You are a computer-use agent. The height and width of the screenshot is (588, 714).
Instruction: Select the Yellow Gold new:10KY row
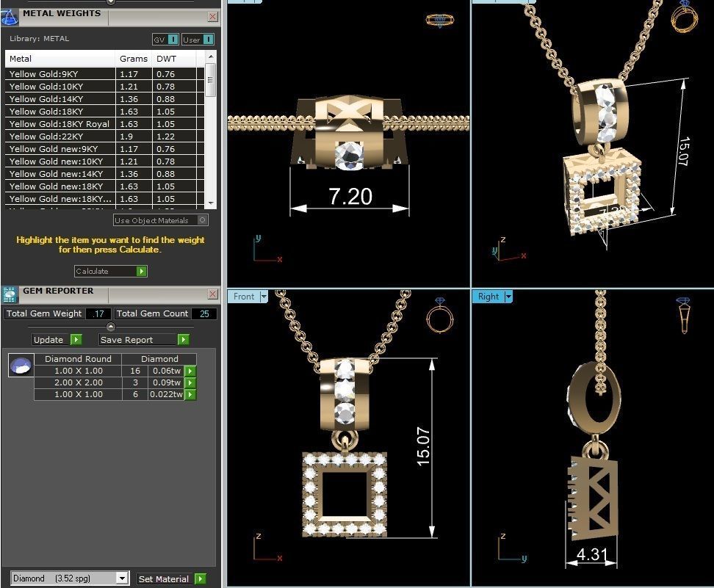coord(105,161)
